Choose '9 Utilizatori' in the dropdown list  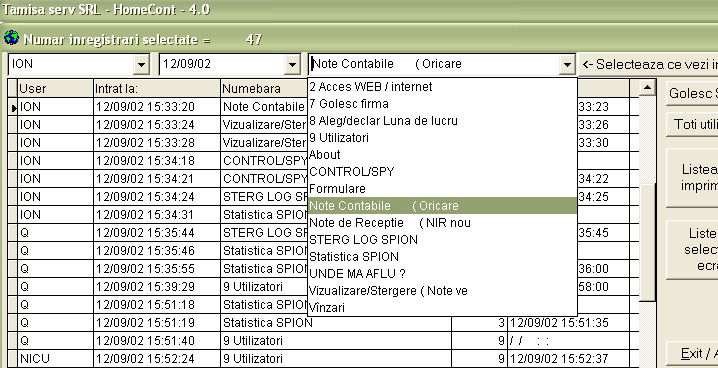(x=442, y=137)
